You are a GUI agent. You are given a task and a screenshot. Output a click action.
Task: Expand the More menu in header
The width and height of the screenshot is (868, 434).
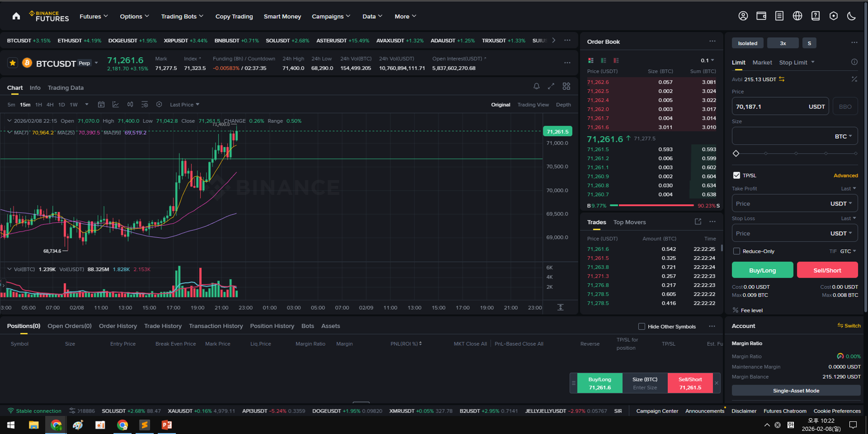click(405, 16)
